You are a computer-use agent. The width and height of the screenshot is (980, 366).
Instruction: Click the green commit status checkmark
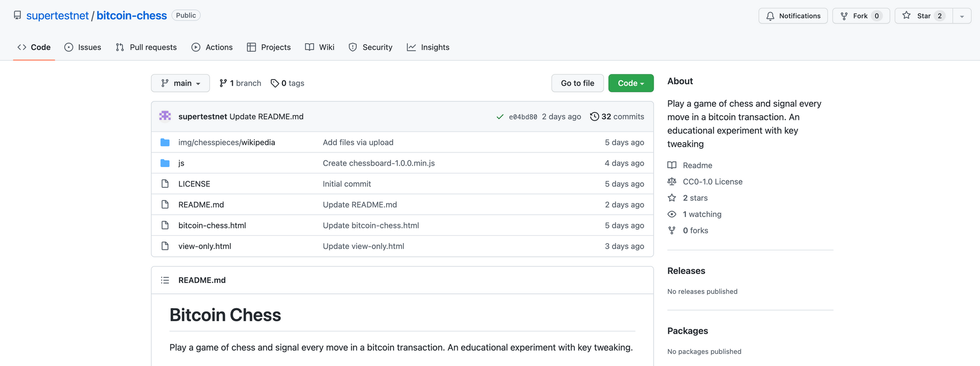[500, 117]
